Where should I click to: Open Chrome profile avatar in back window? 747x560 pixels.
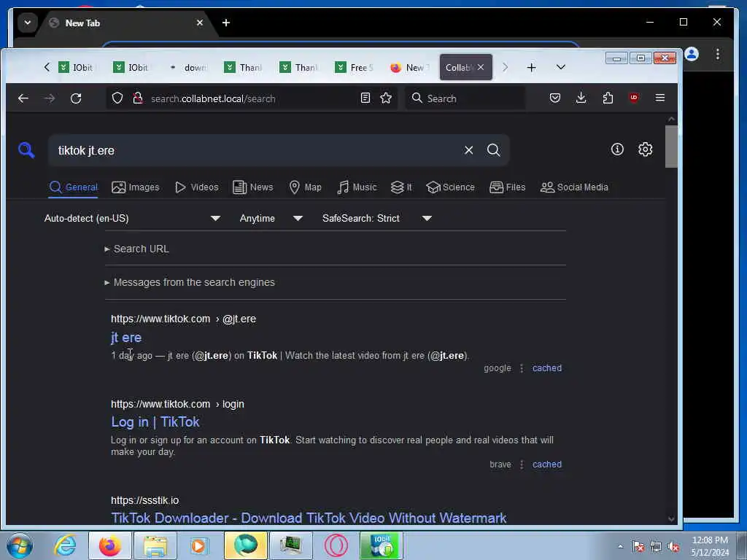tap(692, 54)
